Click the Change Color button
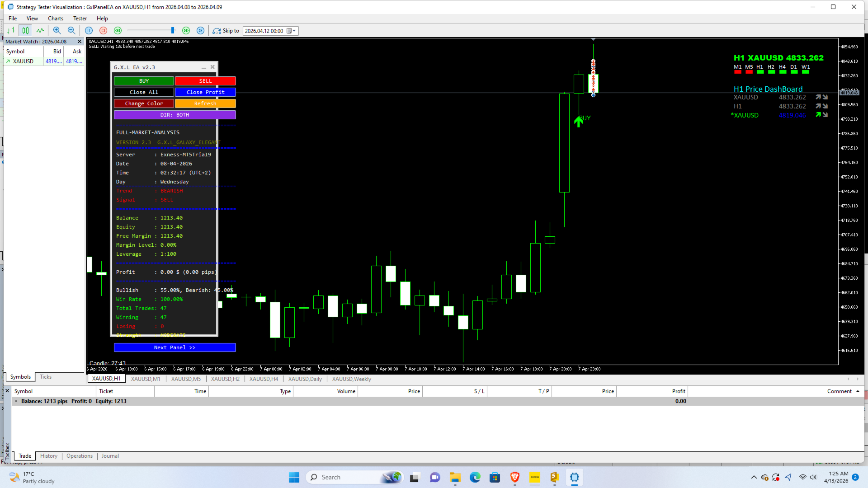 click(144, 103)
